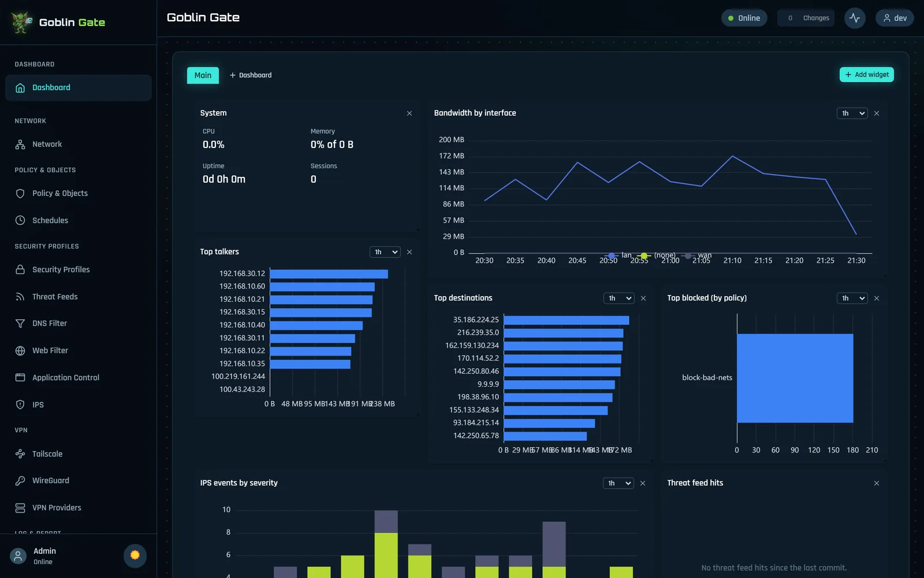
Task: Open Threat Feeds page
Action: 79,297
